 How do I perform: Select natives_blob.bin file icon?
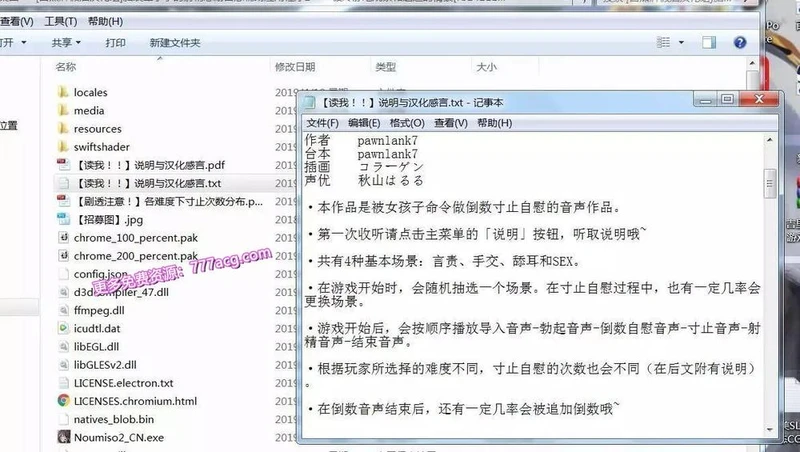63,419
